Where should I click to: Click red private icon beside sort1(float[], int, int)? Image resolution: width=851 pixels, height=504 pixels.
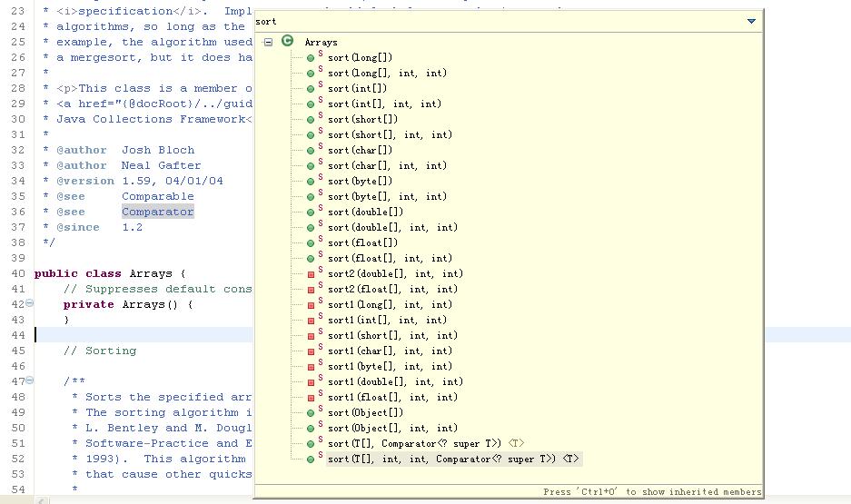tap(311, 398)
